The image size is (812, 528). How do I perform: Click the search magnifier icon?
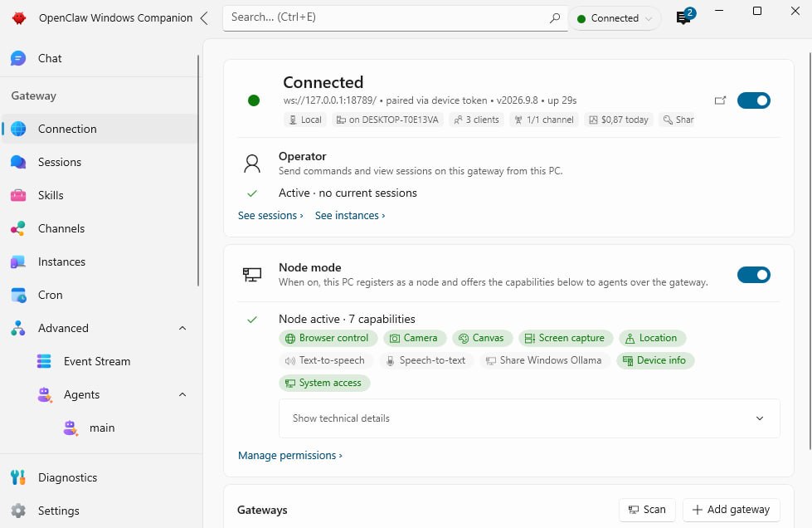tap(555, 17)
